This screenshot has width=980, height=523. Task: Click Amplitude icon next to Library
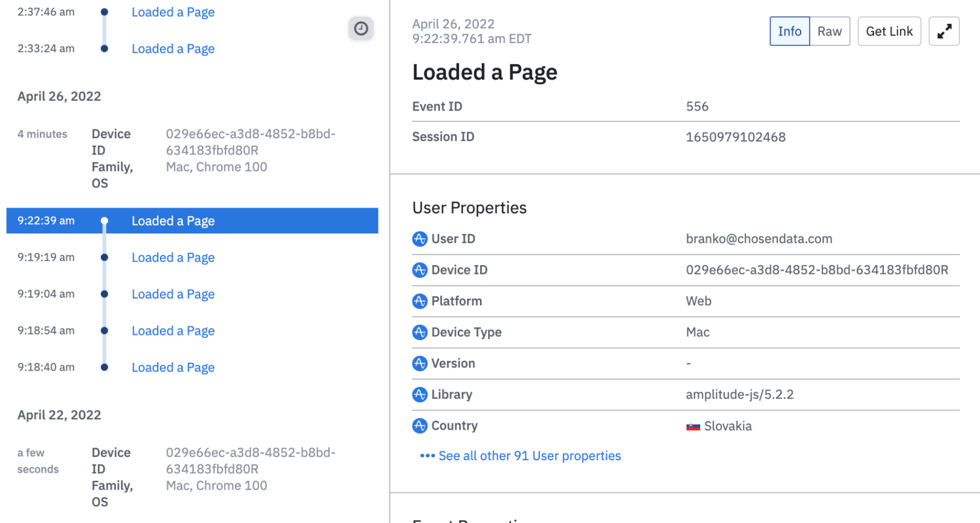tap(420, 395)
